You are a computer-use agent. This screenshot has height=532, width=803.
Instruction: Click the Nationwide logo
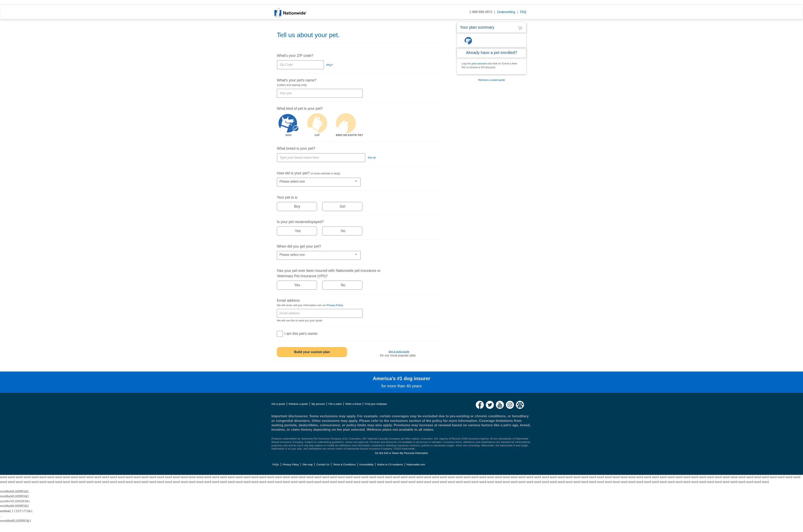pos(290,13)
